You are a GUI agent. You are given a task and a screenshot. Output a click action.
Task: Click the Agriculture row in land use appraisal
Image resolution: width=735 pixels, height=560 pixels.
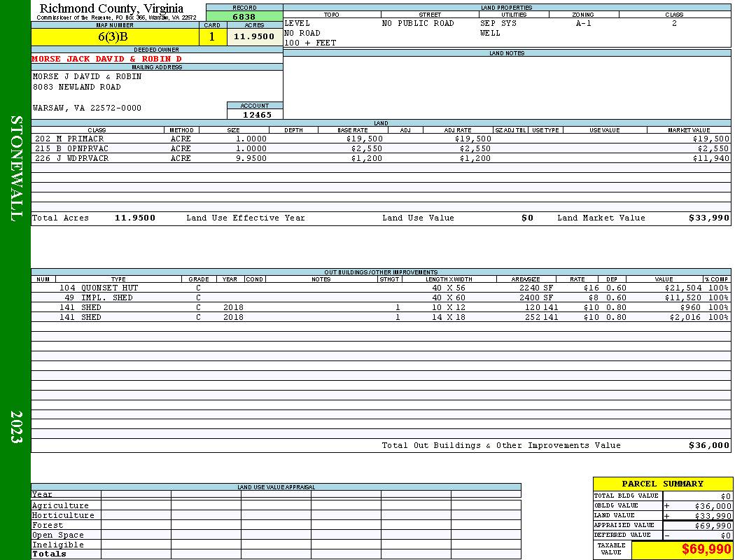276,505
